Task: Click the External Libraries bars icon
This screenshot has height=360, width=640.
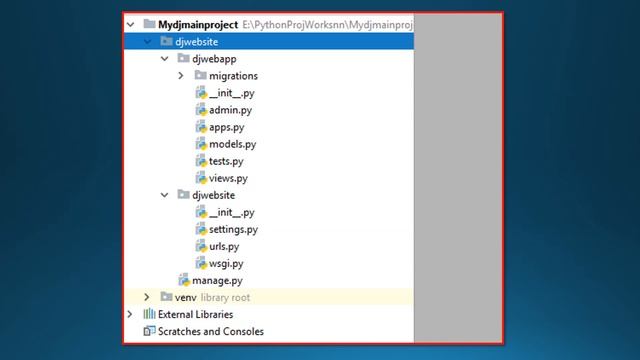Action: click(149, 314)
